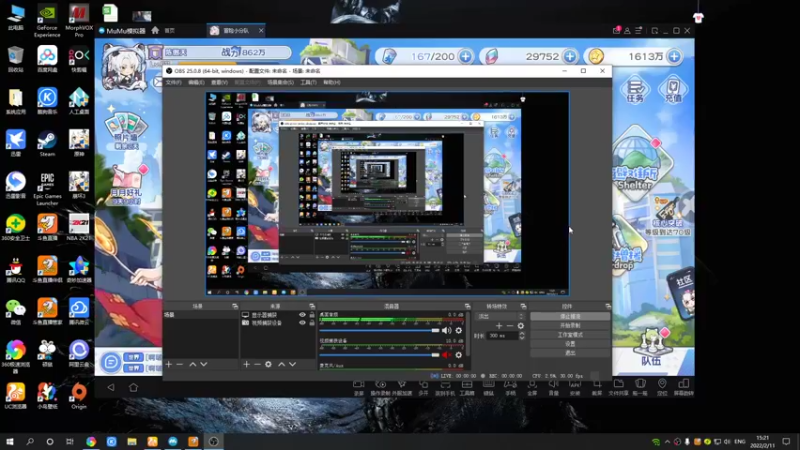Click the Stop Streaming button in Controls

click(x=570, y=316)
